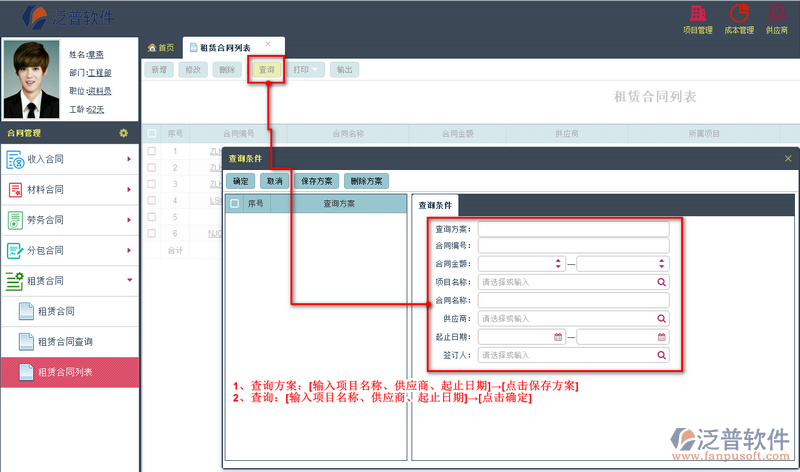Switch to the 首页 tab
This screenshot has height=472, width=800.
[x=161, y=47]
